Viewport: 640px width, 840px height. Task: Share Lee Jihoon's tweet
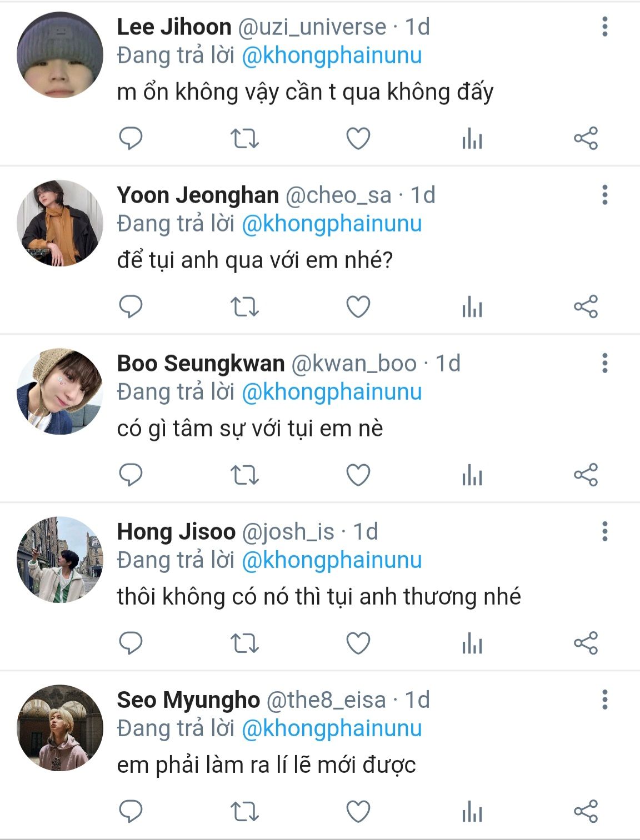[586, 138]
